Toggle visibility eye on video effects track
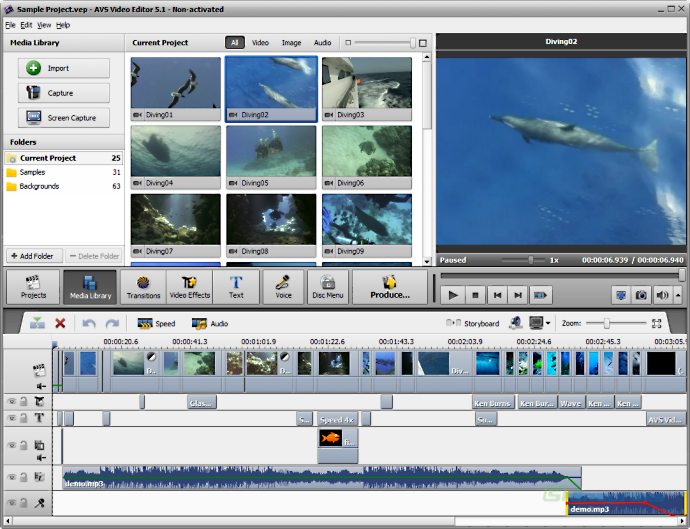 tap(12, 401)
